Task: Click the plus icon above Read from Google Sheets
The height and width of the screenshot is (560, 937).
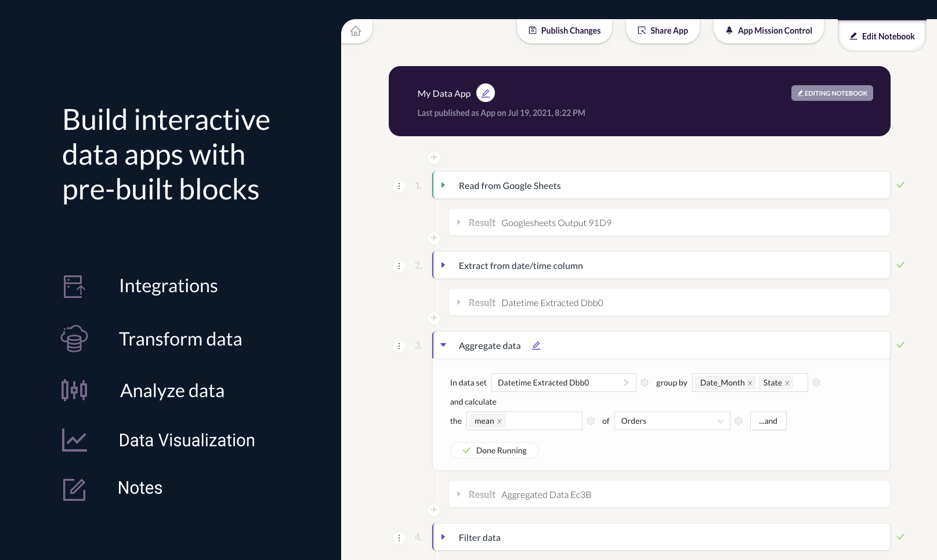Action: point(434,158)
